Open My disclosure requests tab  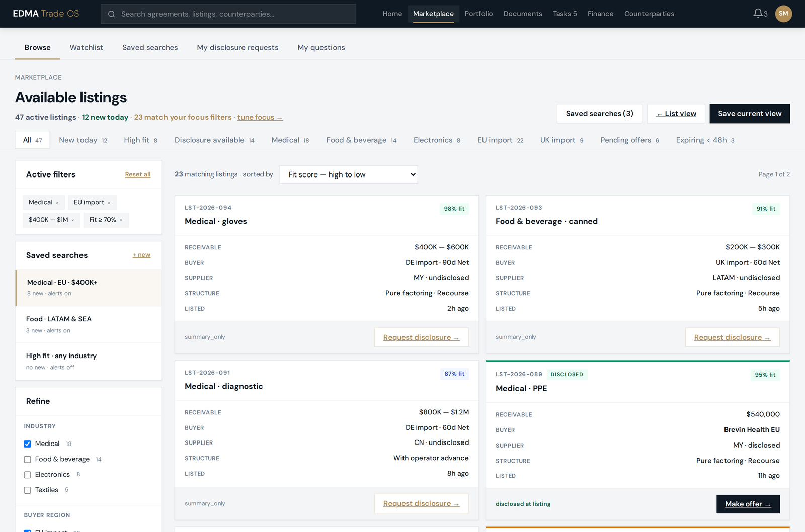[x=237, y=47]
